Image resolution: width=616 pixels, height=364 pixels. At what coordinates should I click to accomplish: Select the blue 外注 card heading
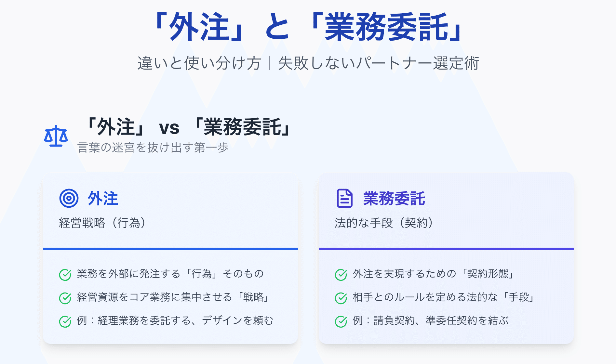click(x=103, y=198)
